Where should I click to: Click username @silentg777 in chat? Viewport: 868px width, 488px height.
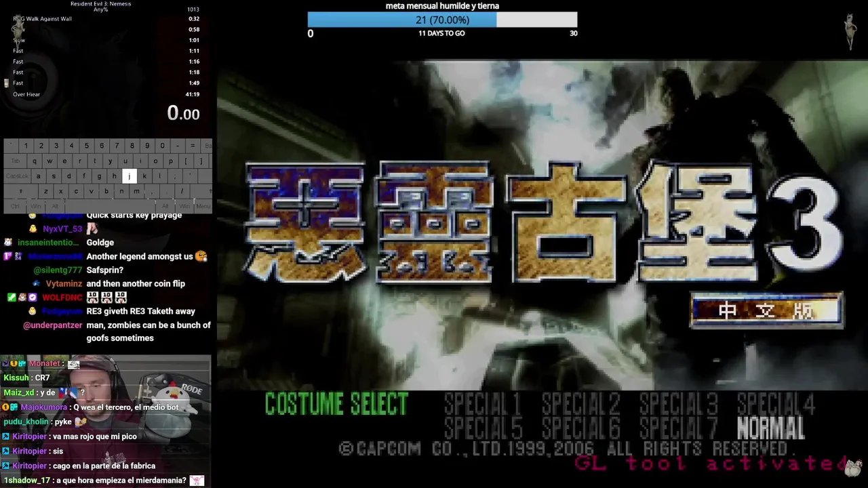pyautogui.click(x=58, y=270)
